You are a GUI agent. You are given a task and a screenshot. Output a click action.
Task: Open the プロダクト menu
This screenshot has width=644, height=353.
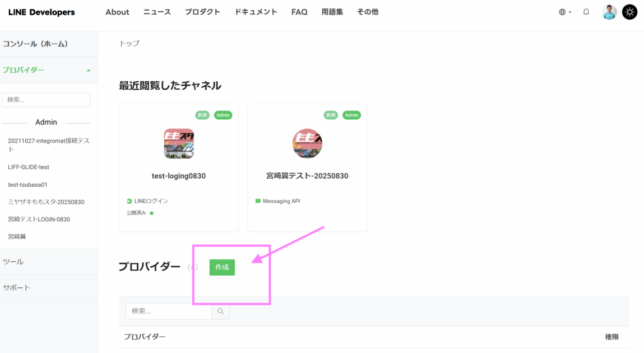(x=202, y=12)
